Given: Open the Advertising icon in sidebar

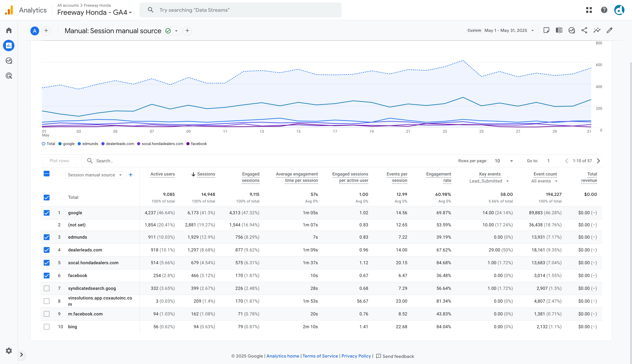Looking at the screenshot, I should pyautogui.click(x=9, y=76).
